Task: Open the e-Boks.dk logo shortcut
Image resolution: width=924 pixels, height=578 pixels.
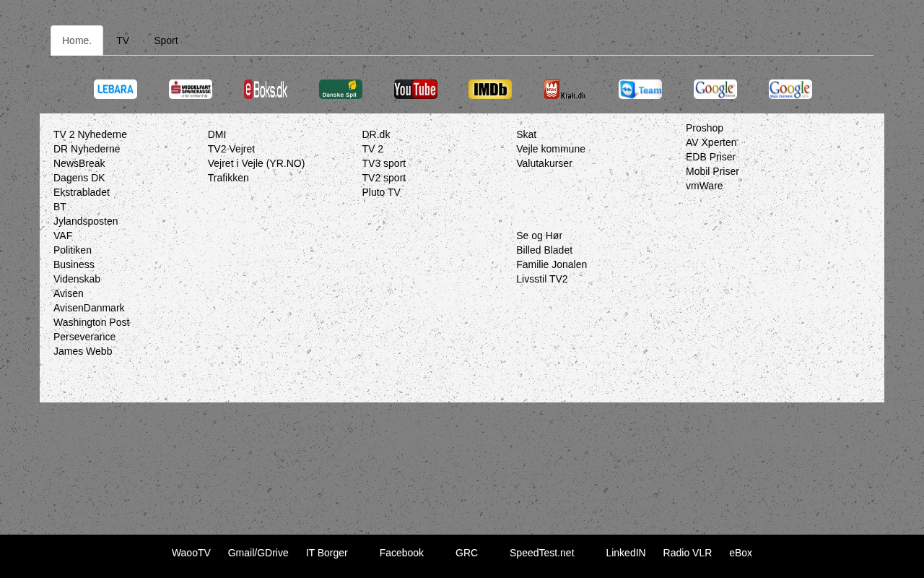Action: tap(266, 89)
